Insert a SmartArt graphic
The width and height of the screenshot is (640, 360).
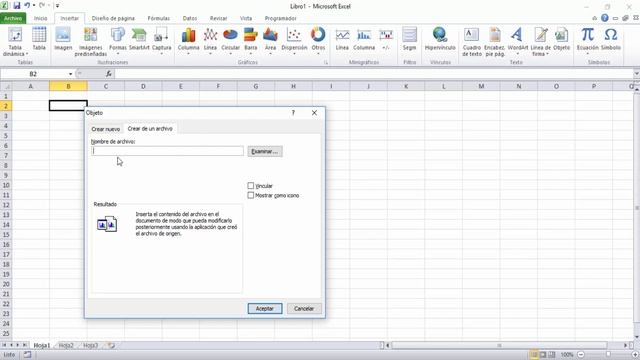pyautogui.click(x=139, y=39)
